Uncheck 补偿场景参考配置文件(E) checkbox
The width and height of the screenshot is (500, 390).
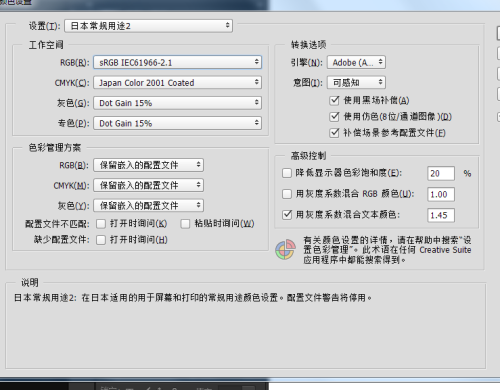(334, 133)
